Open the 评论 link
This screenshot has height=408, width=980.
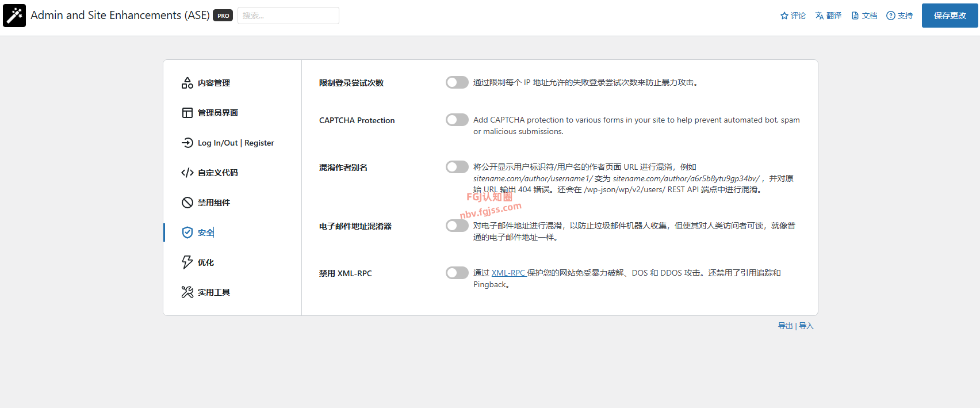coord(798,16)
